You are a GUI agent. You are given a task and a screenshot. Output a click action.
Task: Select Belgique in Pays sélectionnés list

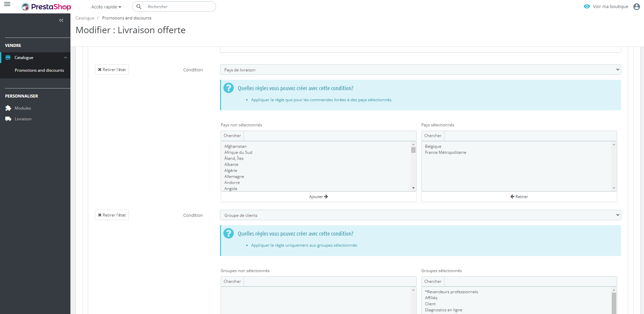pyautogui.click(x=433, y=146)
